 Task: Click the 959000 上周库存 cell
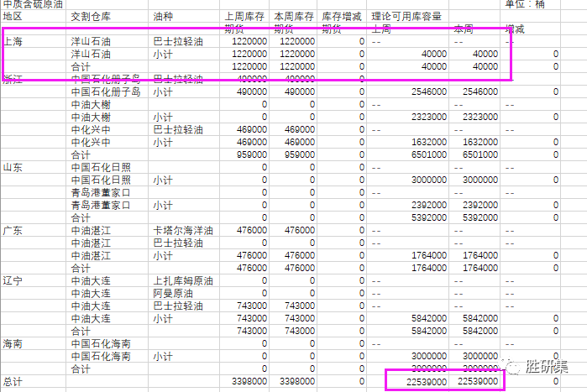(252, 154)
